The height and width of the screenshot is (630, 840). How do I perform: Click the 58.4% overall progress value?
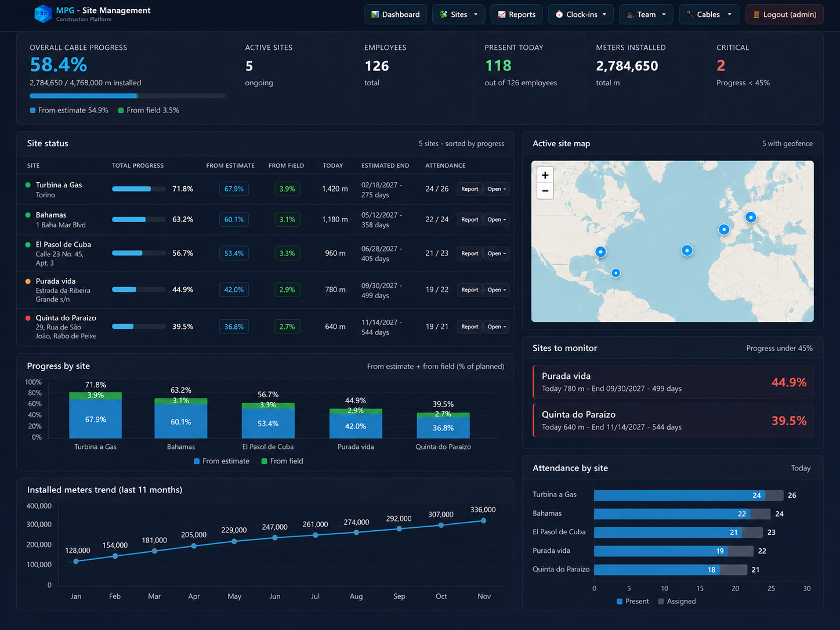[x=58, y=64]
